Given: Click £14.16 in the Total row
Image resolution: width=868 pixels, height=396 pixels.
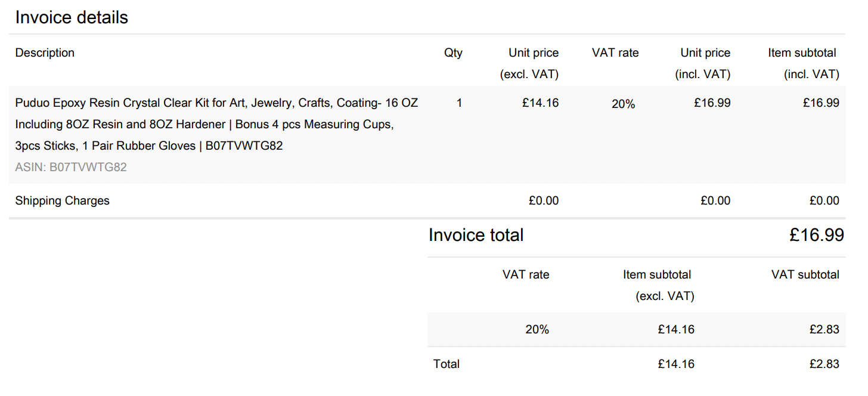Looking at the screenshot, I should [x=676, y=364].
